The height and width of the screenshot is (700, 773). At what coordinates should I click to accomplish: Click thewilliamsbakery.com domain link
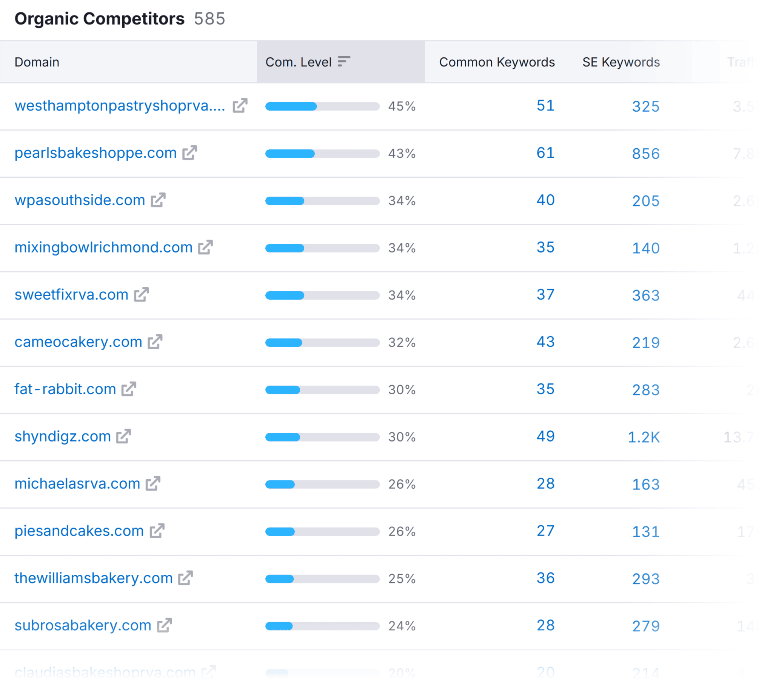point(94,578)
